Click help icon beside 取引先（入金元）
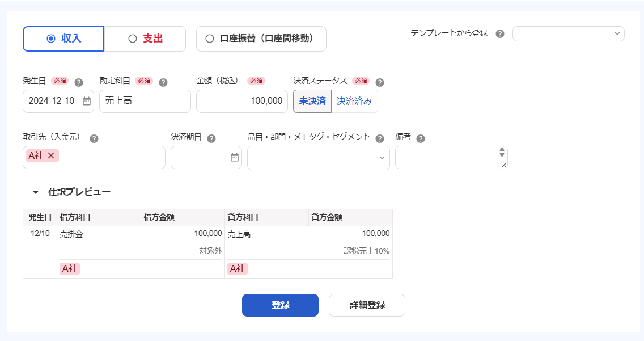The image size is (644, 341). [94, 138]
